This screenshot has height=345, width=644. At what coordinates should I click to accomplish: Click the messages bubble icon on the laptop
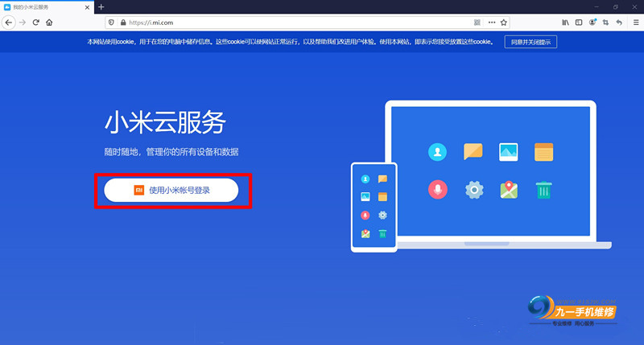tap(473, 151)
